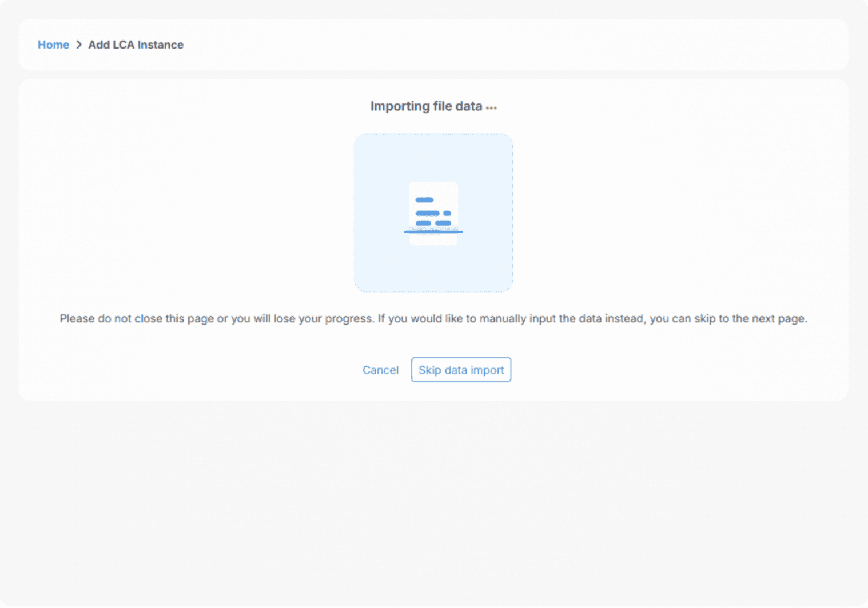Viewport: 868px width, 608px height.
Task: Click the document scanning animation icon
Action: pyautogui.click(x=433, y=213)
